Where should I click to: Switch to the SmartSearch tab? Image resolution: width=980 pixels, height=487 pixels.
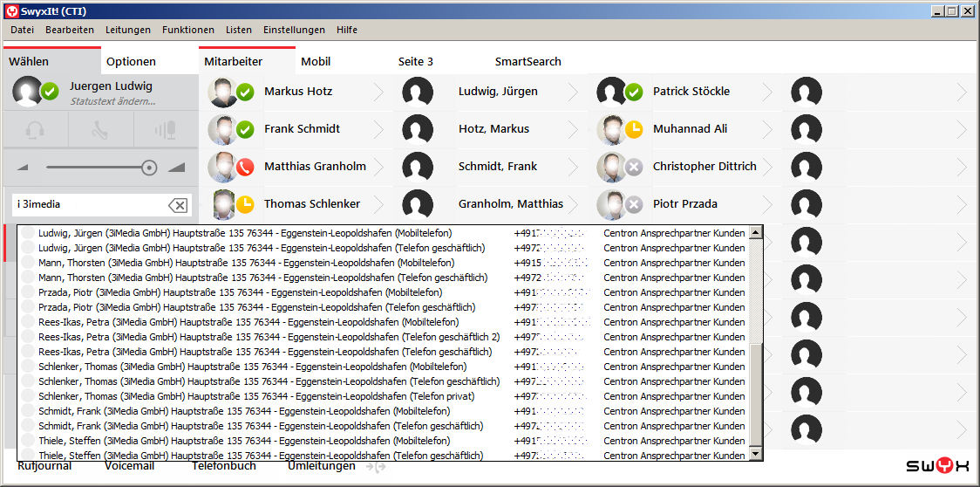527,61
